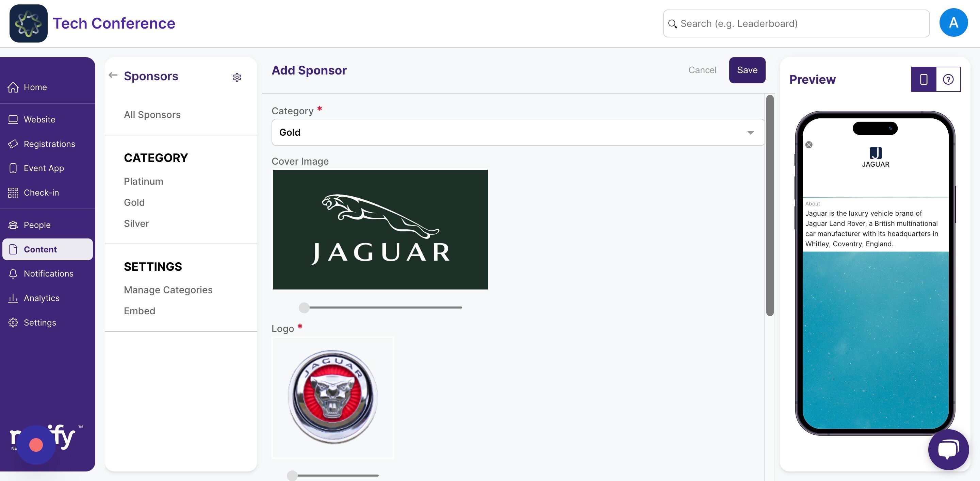The height and width of the screenshot is (481, 980).
Task: Open Manage Categories settings
Action: pos(168,290)
